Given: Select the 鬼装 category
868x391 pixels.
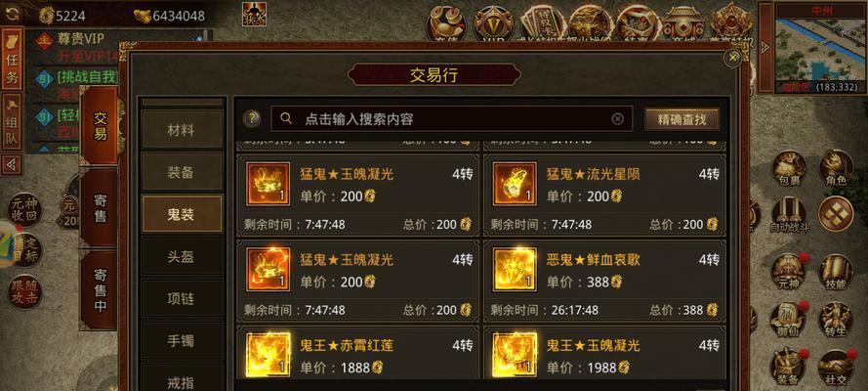Looking at the screenshot, I should click(183, 214).
